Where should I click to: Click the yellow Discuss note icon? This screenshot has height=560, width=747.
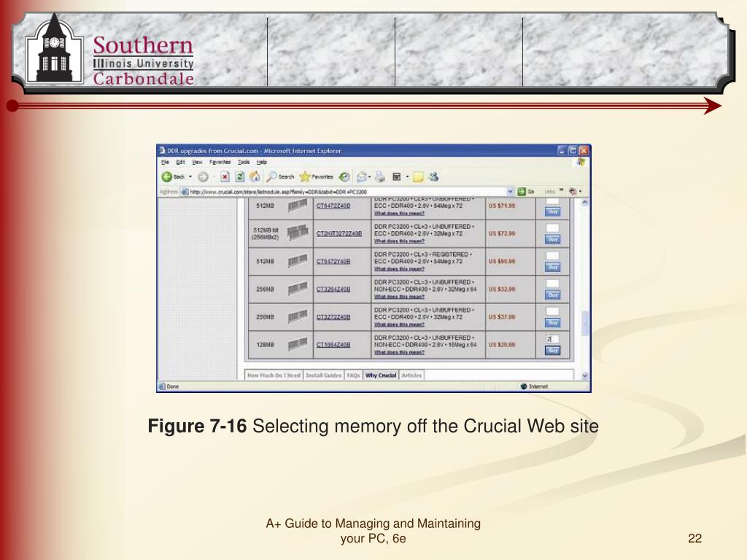click(418, 177)
